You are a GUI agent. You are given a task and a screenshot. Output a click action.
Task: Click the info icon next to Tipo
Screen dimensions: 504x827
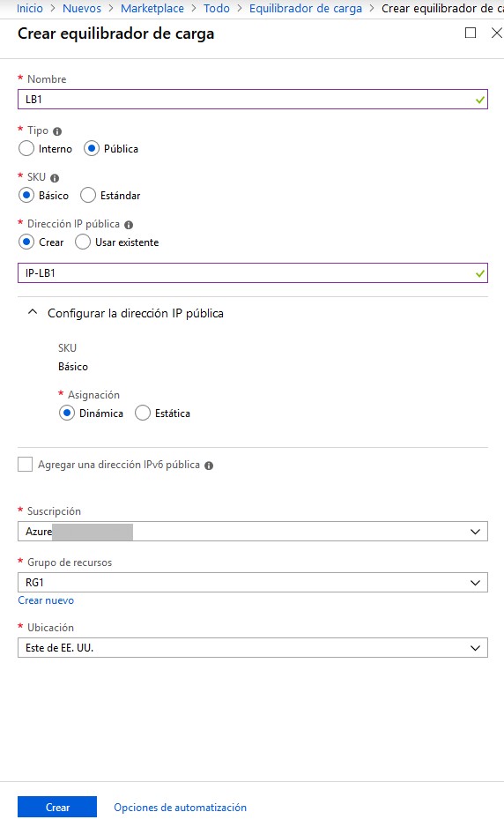pyautogui.click(x=57, y=131)
